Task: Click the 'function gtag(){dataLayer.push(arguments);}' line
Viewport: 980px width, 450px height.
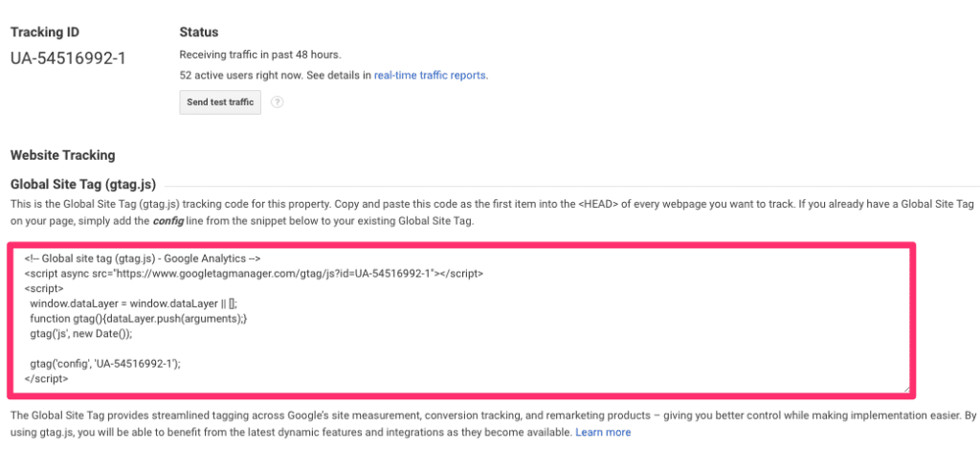Action: point(139,319)
